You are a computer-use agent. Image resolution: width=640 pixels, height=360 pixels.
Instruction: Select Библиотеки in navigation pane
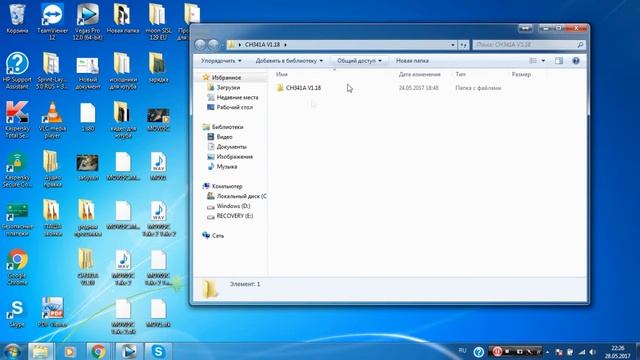coord(227,127)
